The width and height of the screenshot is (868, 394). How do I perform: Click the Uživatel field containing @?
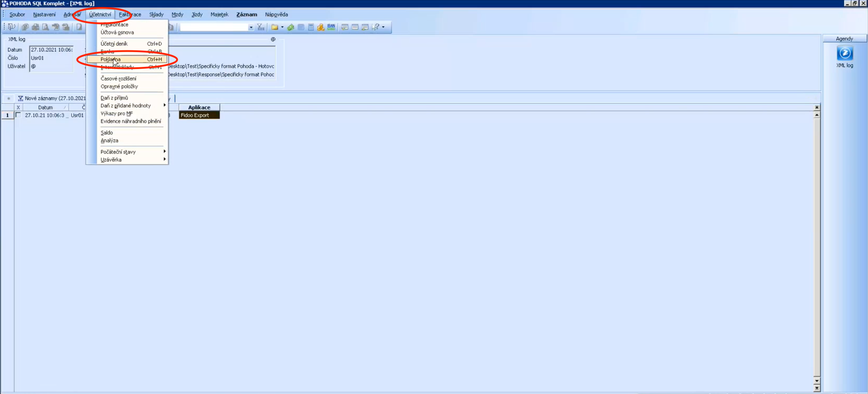point(51,66)
